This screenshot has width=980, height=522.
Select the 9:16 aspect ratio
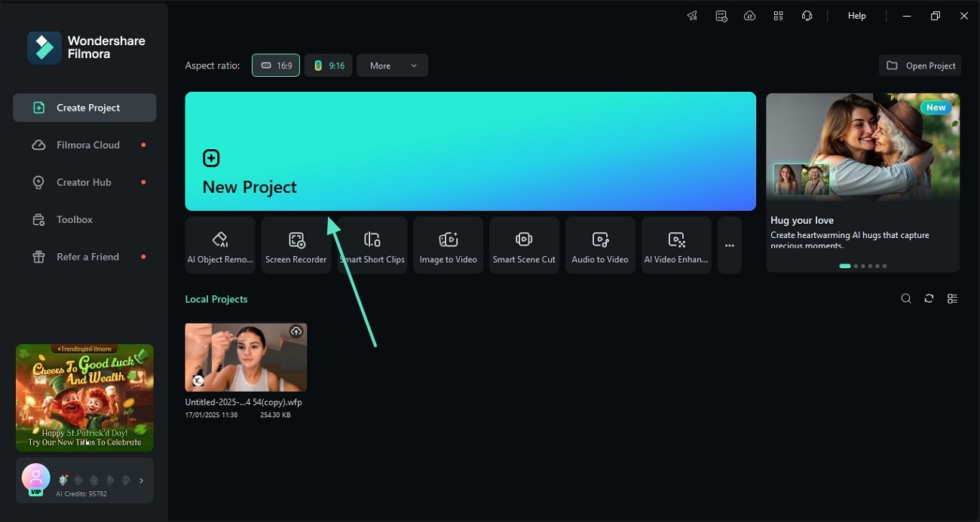coord(329,66)
